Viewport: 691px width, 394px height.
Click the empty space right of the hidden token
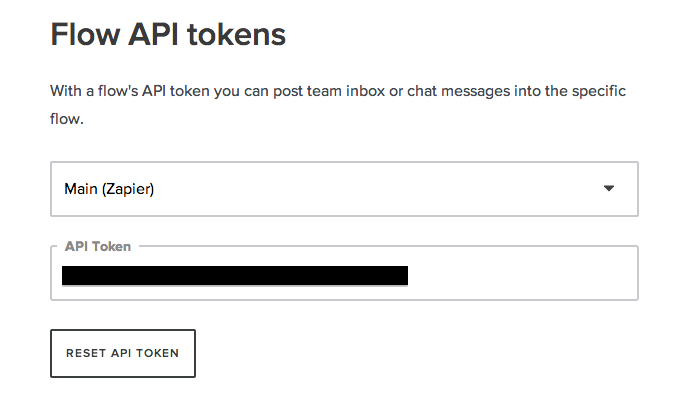pyautogui.click(x=520, y=275)
